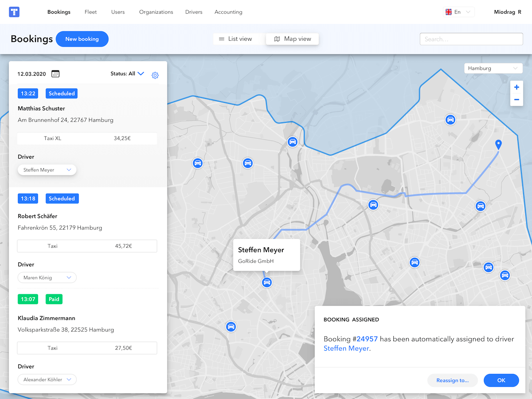
Task: Click the New booking button
Action: (82, 39)
